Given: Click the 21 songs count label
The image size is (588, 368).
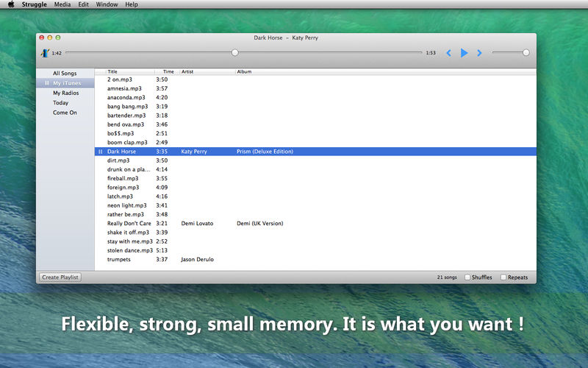Looking at the screenshot, I should 447,277.
